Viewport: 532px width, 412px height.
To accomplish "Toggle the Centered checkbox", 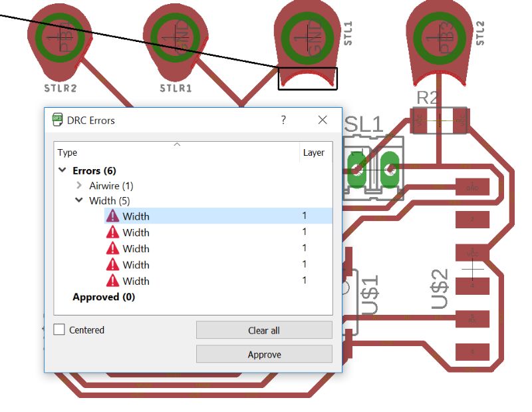I will 59,329.
